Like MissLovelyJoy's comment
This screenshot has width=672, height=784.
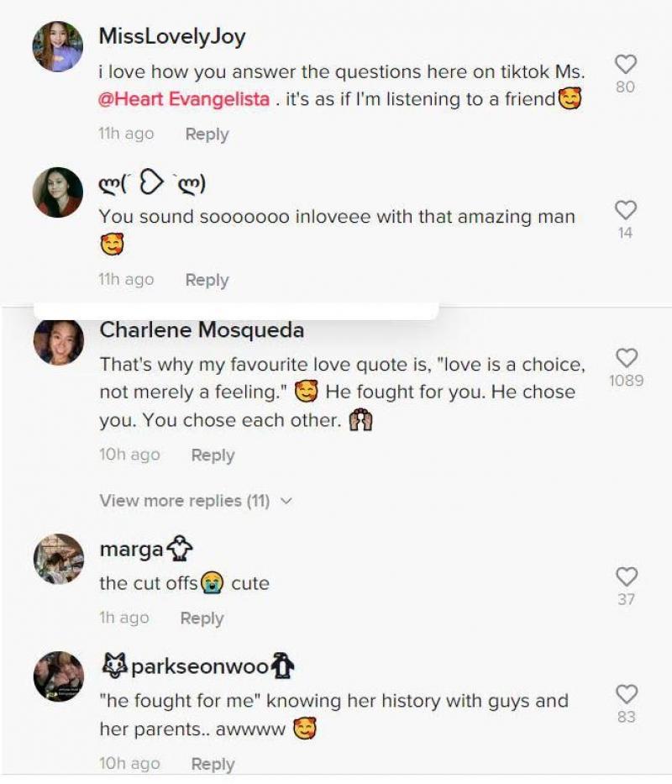(x=626, y=64)
